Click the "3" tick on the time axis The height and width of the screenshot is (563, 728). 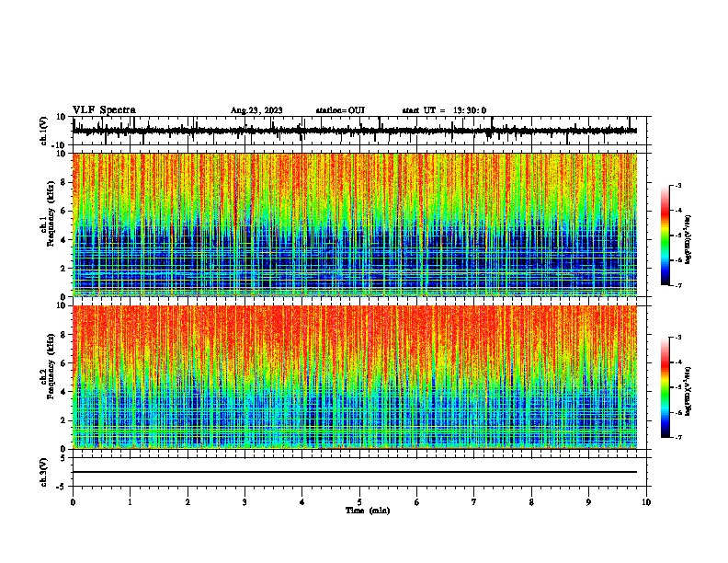point(245,502)
